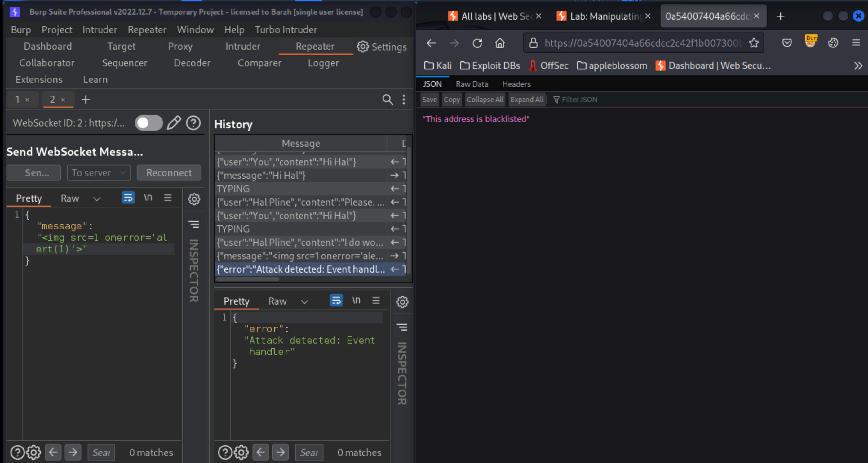Image resolution: width=868 pixels, height=463 pixels.
Task: Click the Reconnect button
Action: 169,172
